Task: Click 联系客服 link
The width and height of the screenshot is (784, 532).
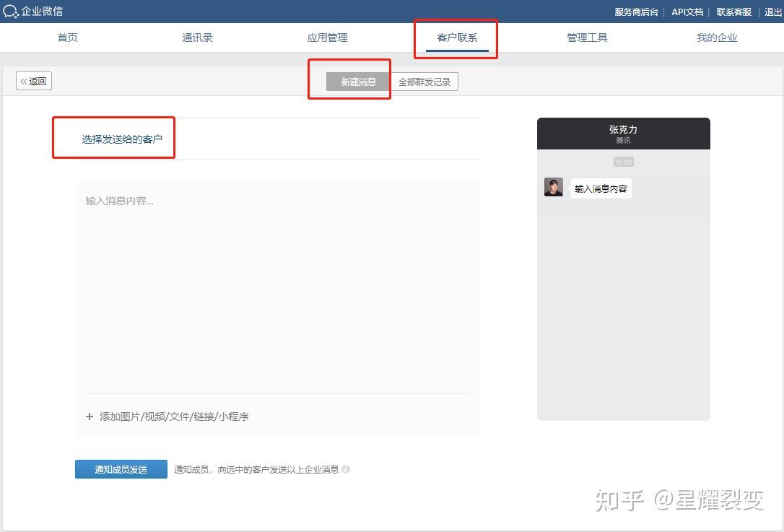Action: click(733, 12)
